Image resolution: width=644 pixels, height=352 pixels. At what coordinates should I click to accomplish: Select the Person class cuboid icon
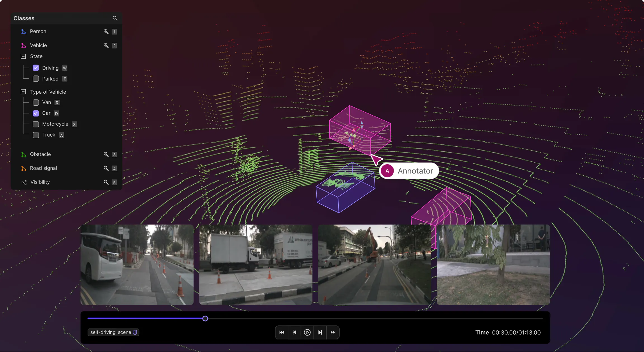(24, 32)
